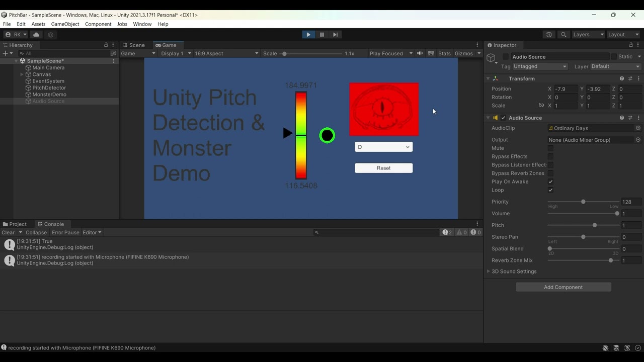Select PitchDetector in Hierarchy
This screenshot has height=362, width=644.
(x=49, y=88)
